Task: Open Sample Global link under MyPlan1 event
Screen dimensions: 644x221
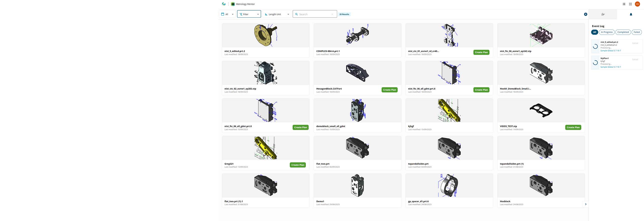Action: (x=611, y=67)
